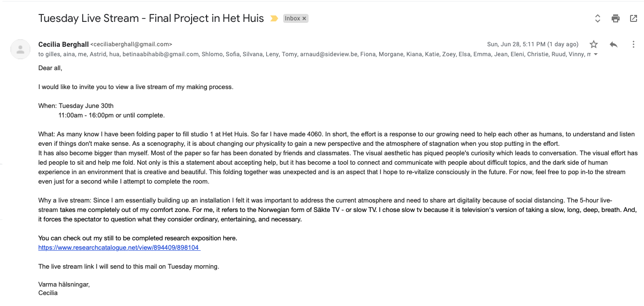Click the Inbox label tag
644x306 pixels.
[293, 18]
